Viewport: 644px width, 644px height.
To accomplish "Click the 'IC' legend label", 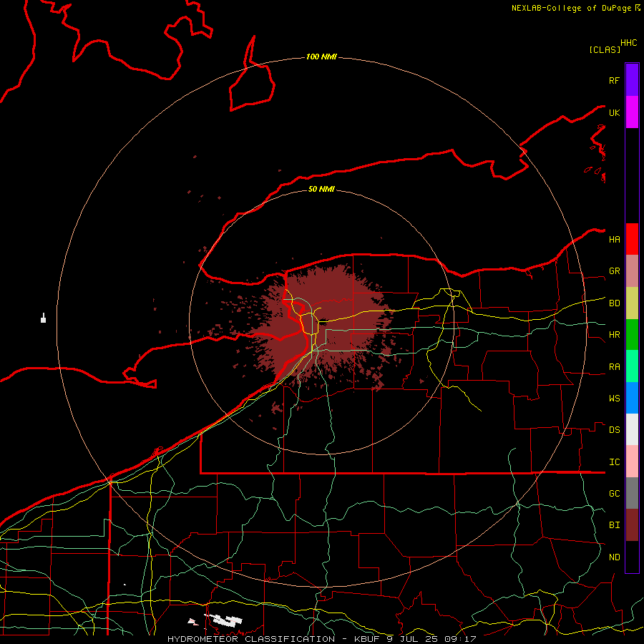I will [x=615, y=462].
